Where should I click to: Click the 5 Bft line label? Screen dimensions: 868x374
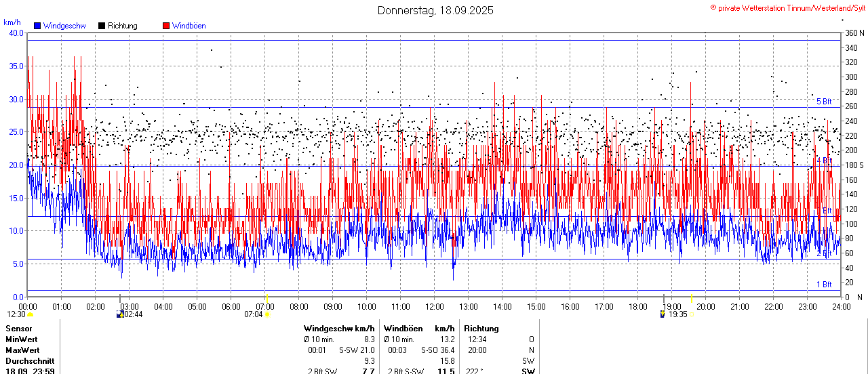click(x=824, y=102)
